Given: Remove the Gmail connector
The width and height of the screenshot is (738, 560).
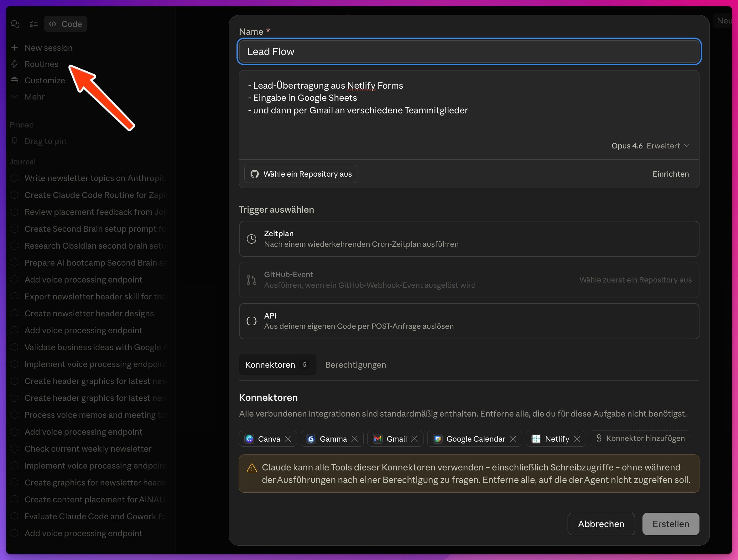Looking at the screenshot, I should [x=414, y=439].
